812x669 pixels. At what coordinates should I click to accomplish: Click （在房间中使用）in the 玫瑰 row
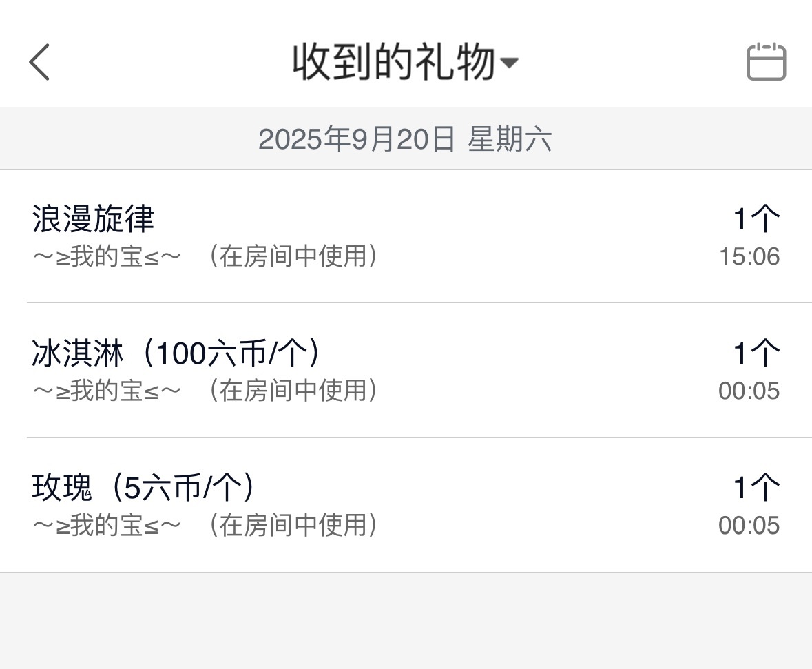point(293,525)
